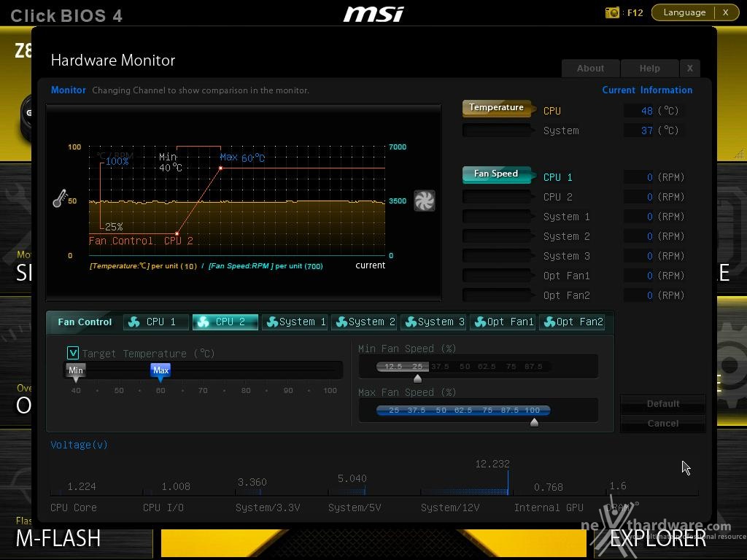Open the Help section

(x=649, y=68)
